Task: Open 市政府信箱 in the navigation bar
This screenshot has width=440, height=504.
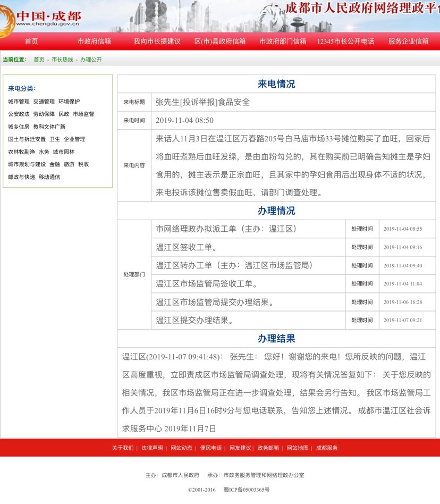Action: coord(94,41)
